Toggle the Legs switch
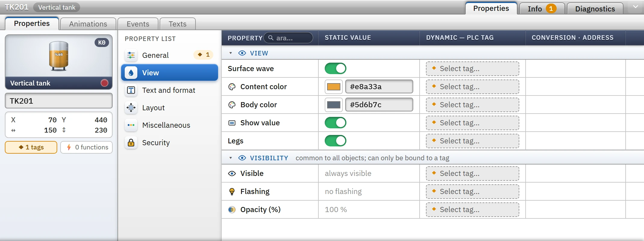 [x=335, y=141]
